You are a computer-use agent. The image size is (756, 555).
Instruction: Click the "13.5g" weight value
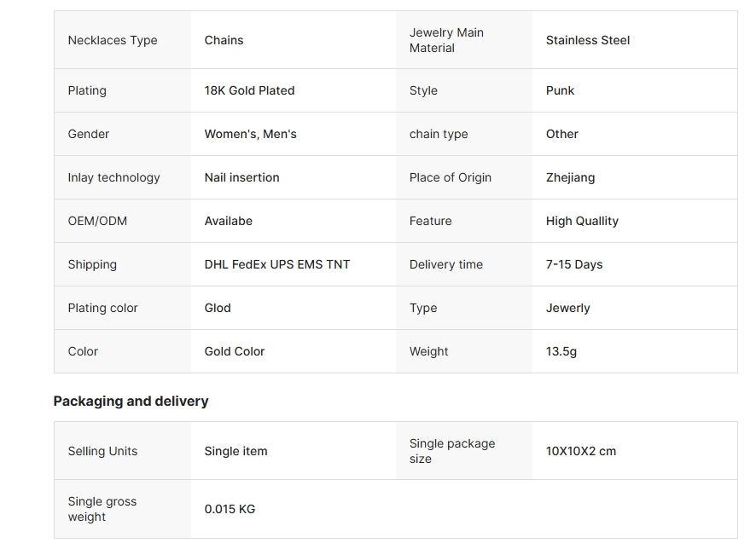click(x=561, y=351)
